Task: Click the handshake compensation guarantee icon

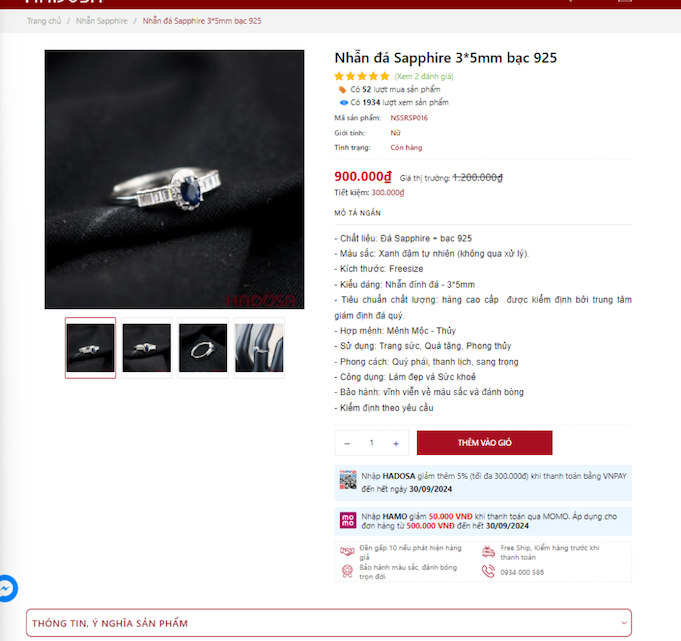Action: pyautogui.click(x=347, y=552)
